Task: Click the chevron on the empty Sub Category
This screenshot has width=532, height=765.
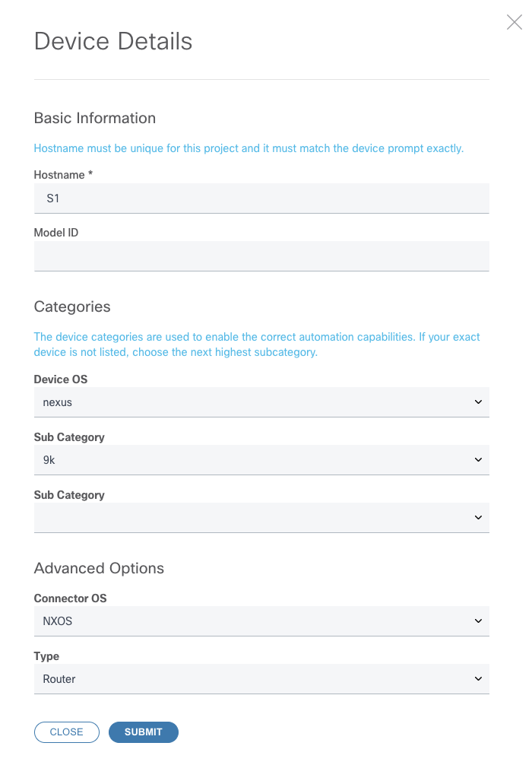Action: [478, 518]
